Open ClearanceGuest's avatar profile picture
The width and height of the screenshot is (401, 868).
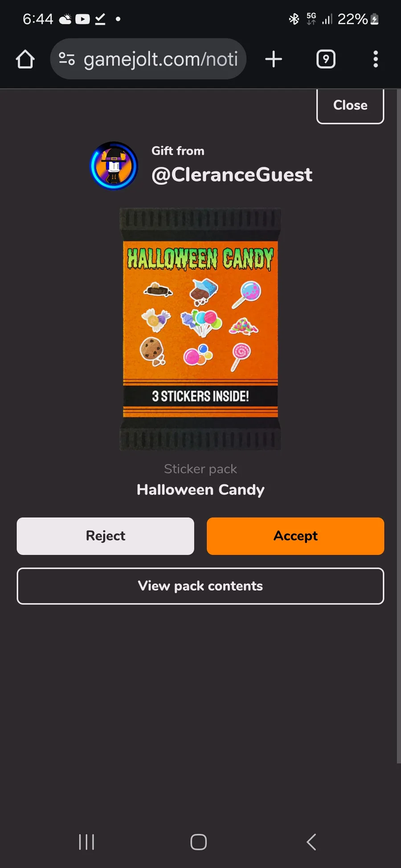(x=114, y=166)
